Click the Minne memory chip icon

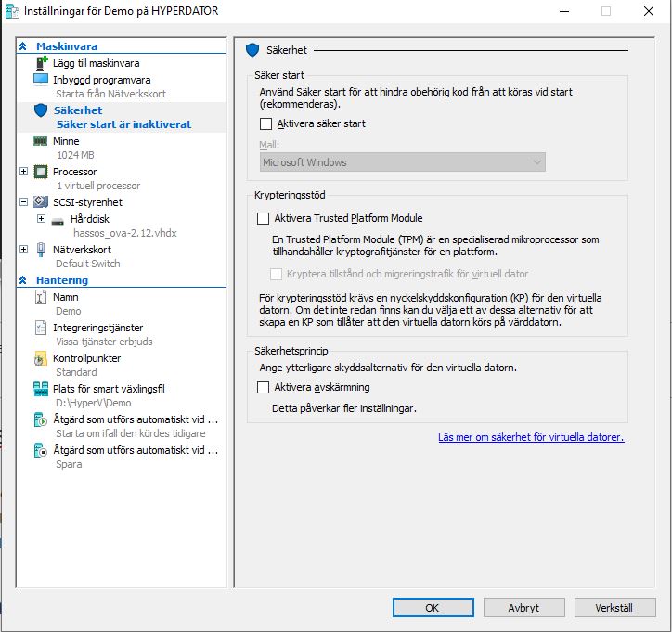[x=40, y=141]
